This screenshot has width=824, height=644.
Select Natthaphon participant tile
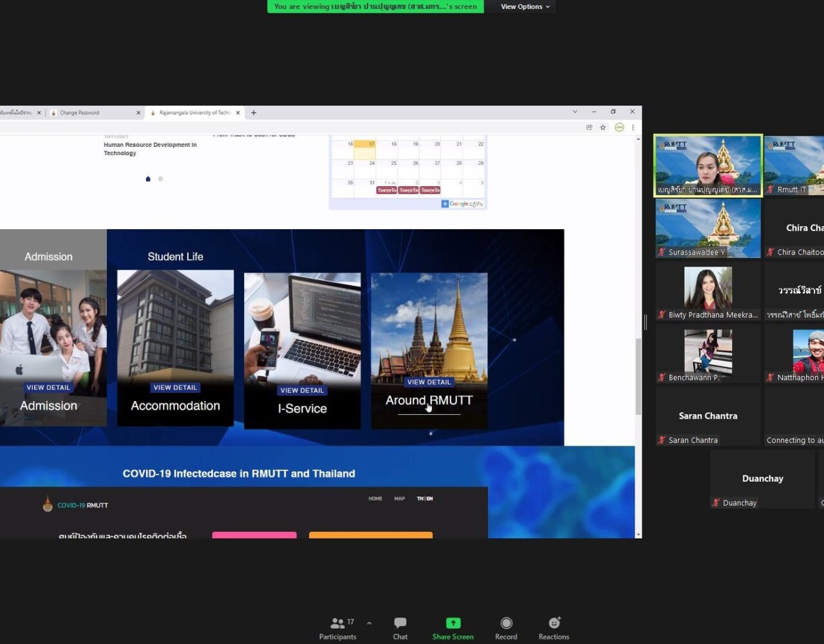pyautogui.click(x=794, y=353)
